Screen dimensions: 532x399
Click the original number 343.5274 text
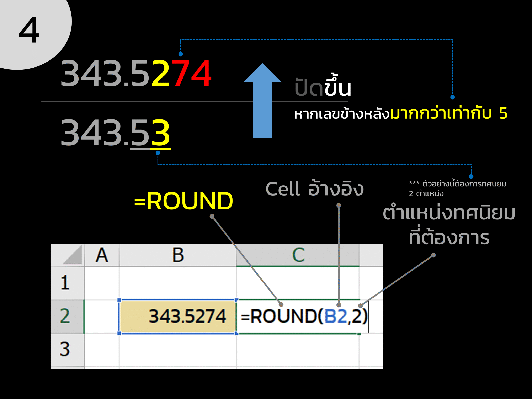[136, 73]
